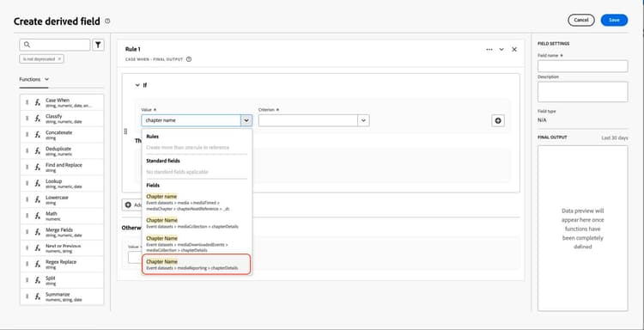This screenshot has width=644, height=330.
Task: Click the fx icon of Math
Action: pos(38,216)
